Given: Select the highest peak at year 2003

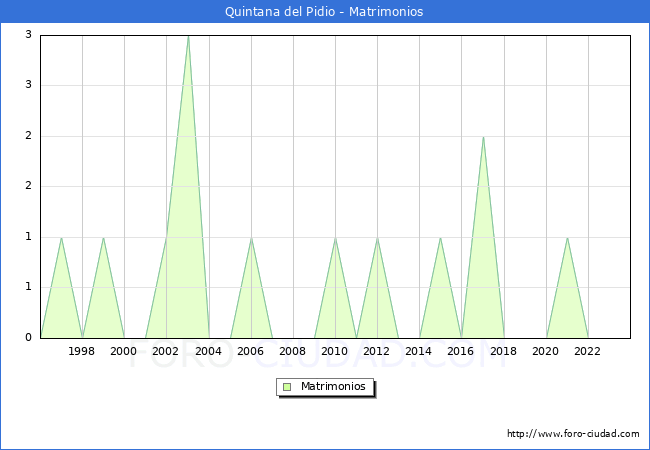Looking at the screenshot, I should 188,37.
